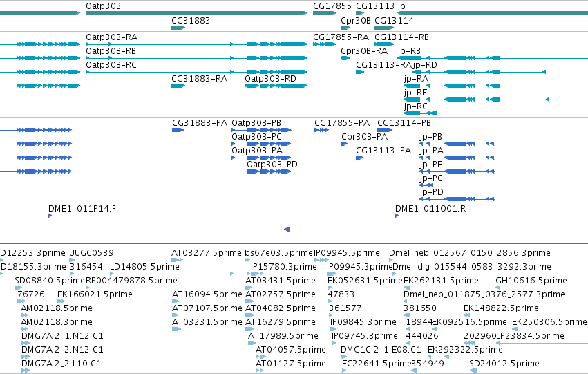Viewport: 588px width, 374px height.
Task: Open the DMG1C.2_1.E08.C1 EST label
Action: [x=381, y=350]
